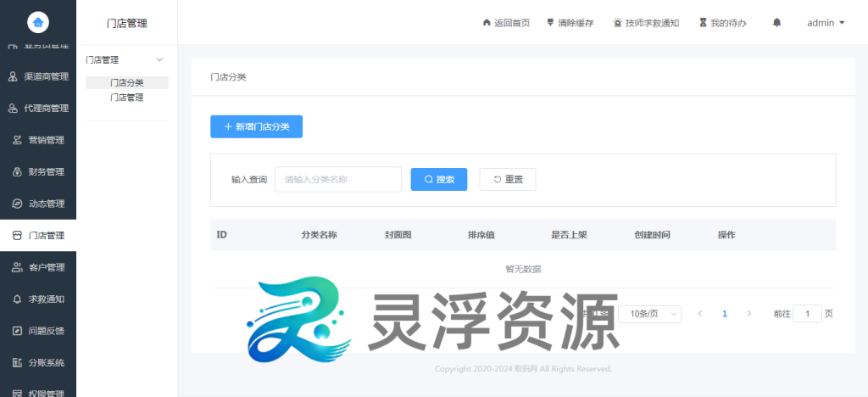Open 营销管理 in the sidebar

tap(38, 140)
